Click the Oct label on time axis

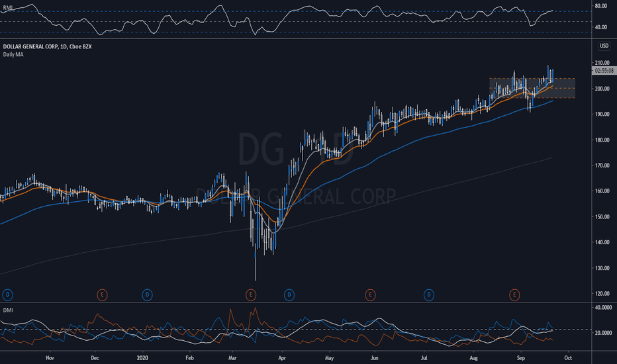coord(568,358)
